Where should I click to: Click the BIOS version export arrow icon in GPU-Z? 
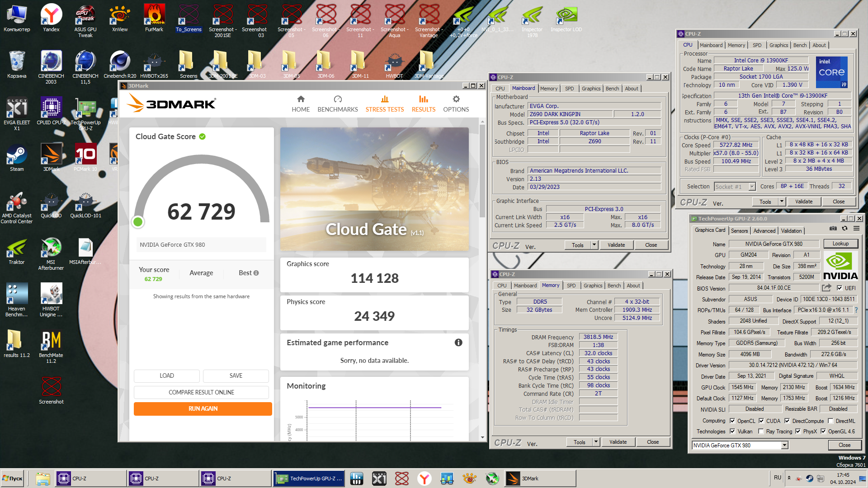pos(826,288)
